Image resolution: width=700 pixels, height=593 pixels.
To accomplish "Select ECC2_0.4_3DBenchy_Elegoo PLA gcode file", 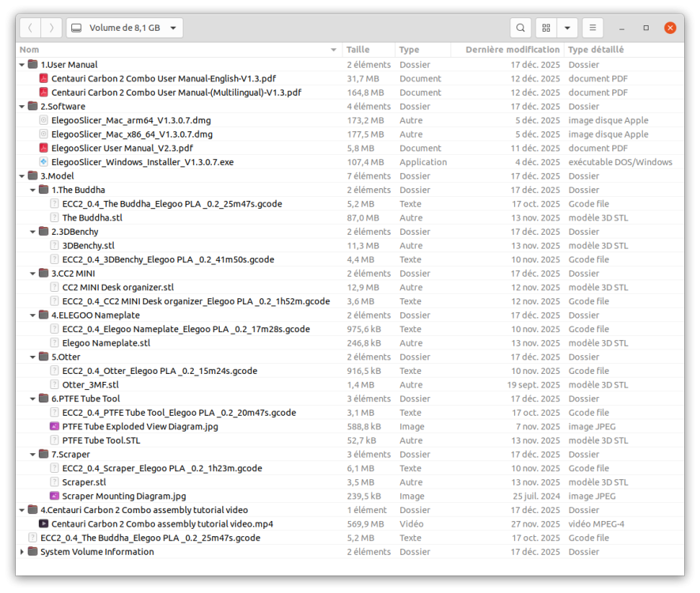I will pyautogui.click(x=168, y=259).
